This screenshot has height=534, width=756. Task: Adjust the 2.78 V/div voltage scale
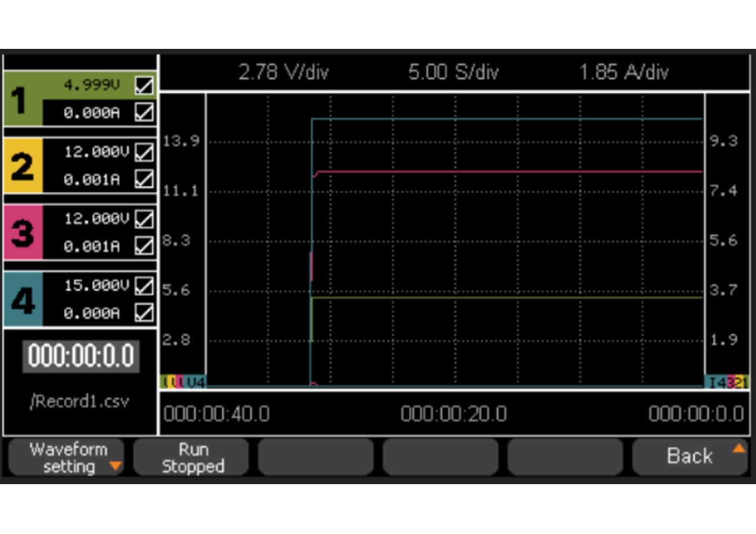(x=283, y=72)
